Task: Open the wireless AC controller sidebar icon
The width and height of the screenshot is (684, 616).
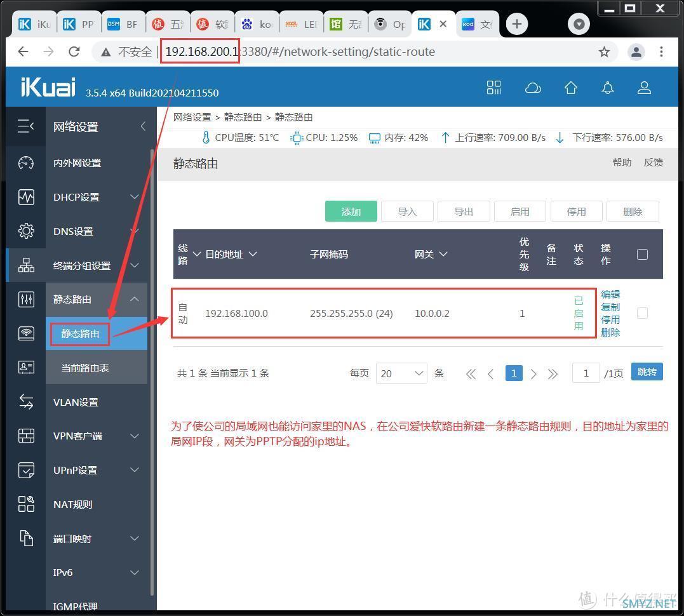Action: click(26, 333)
